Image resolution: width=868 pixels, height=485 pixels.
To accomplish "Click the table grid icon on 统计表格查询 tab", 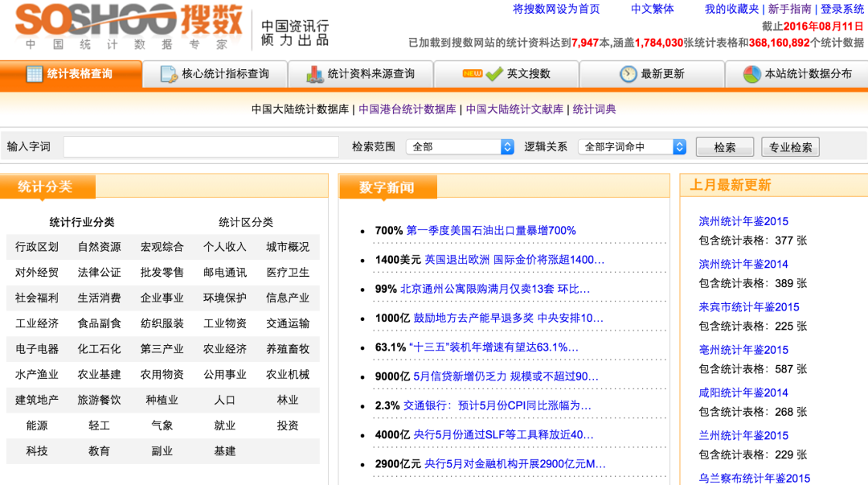I will coord(34,74).
